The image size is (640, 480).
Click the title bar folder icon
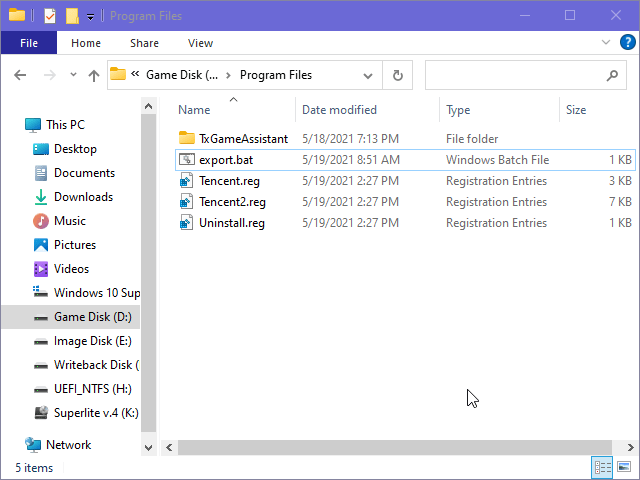tap(17, 16)
